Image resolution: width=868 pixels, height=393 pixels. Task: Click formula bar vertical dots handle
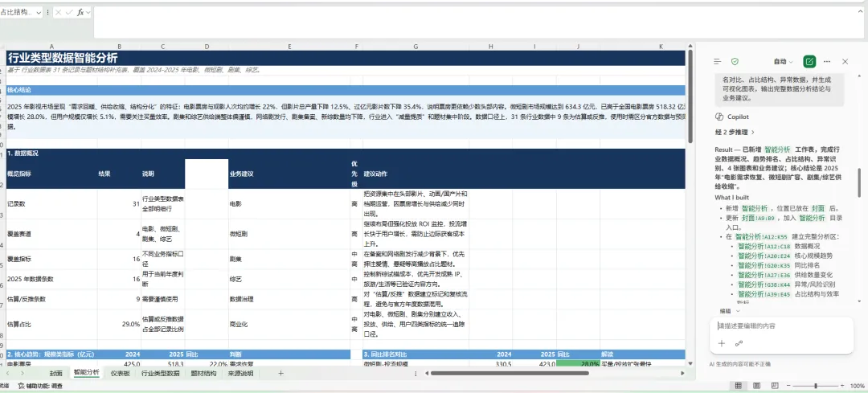tap(47, 12)
